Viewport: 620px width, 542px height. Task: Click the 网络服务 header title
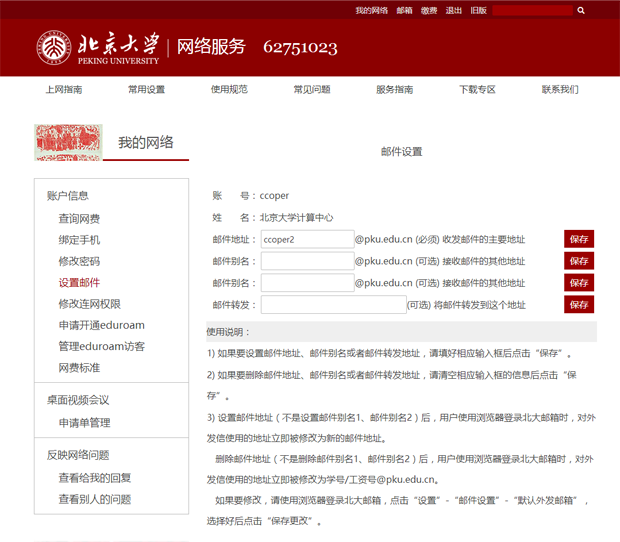(x=211, y=47)
